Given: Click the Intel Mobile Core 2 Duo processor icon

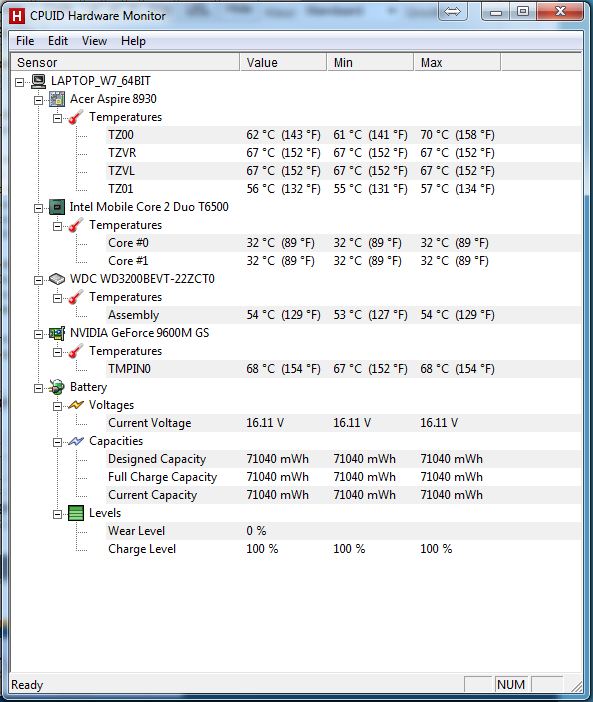Looking at the screenshot, I should tap(57, 207).
